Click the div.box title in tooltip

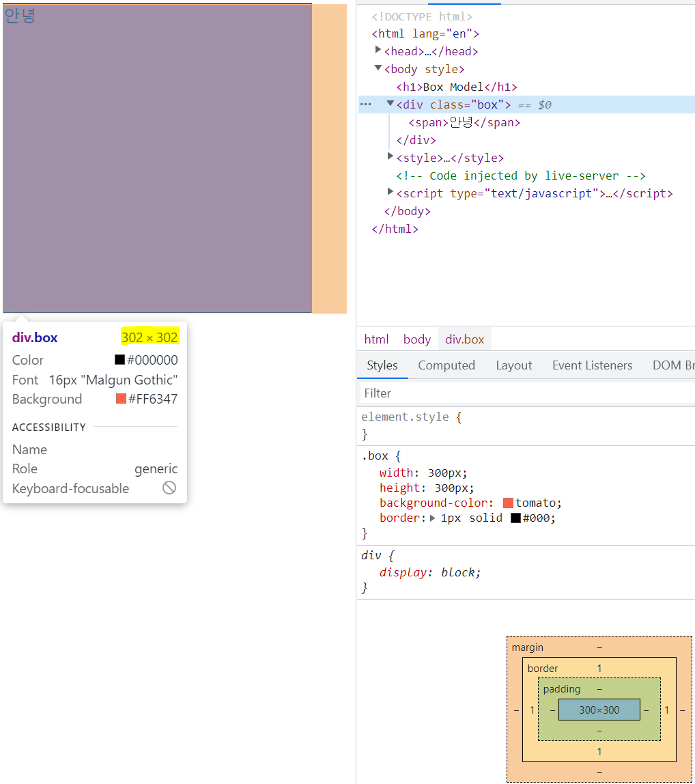pos(35,338)
